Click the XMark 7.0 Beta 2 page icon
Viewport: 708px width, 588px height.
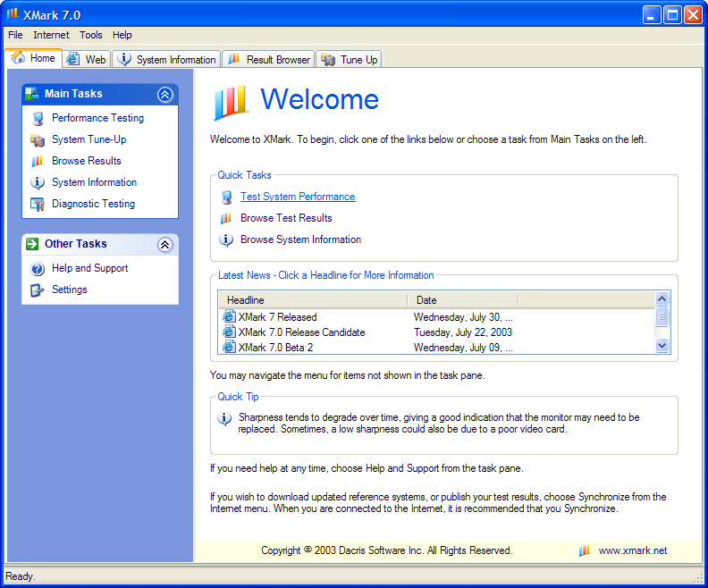point(230,347)
